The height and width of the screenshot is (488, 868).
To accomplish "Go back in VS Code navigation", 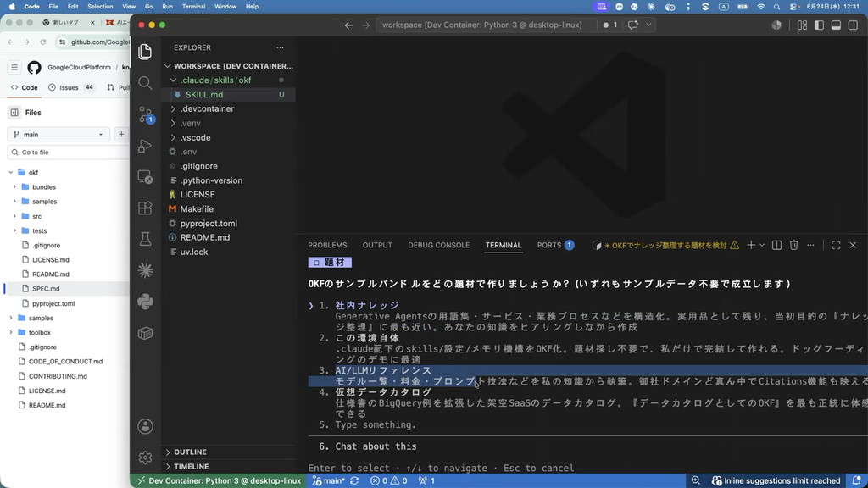I will coord(348,25).
